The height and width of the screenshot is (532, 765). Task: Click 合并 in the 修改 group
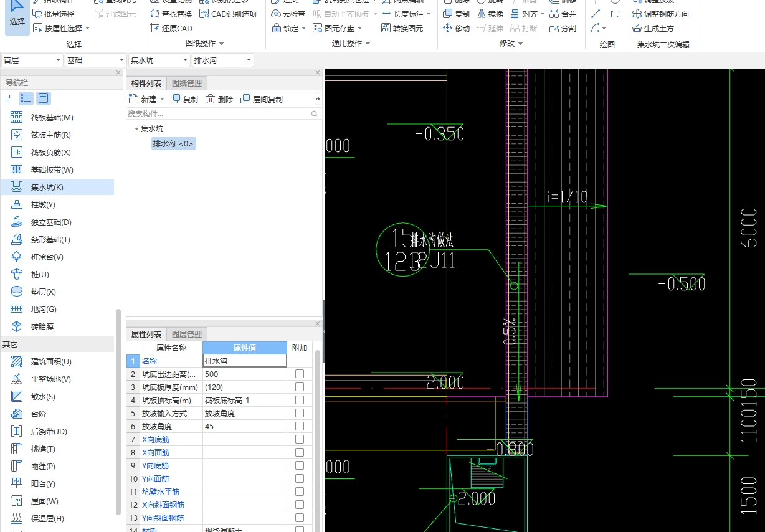[563, 14]
